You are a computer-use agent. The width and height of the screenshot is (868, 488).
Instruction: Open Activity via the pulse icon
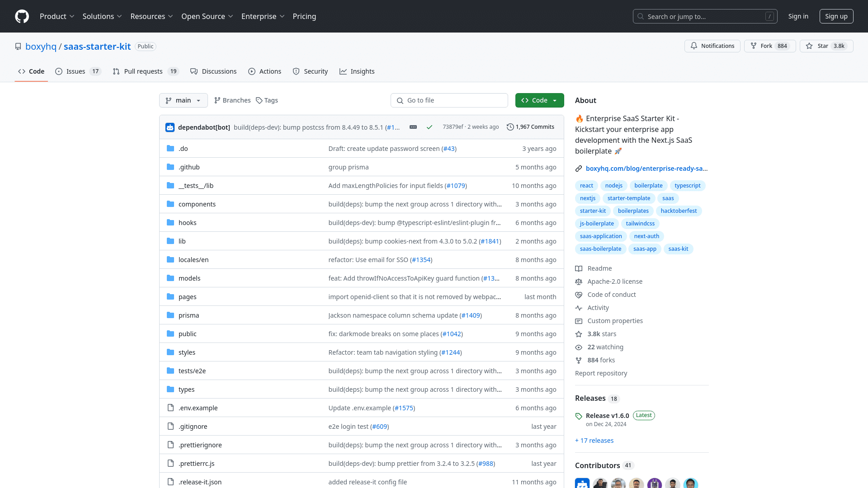point(579,308)
